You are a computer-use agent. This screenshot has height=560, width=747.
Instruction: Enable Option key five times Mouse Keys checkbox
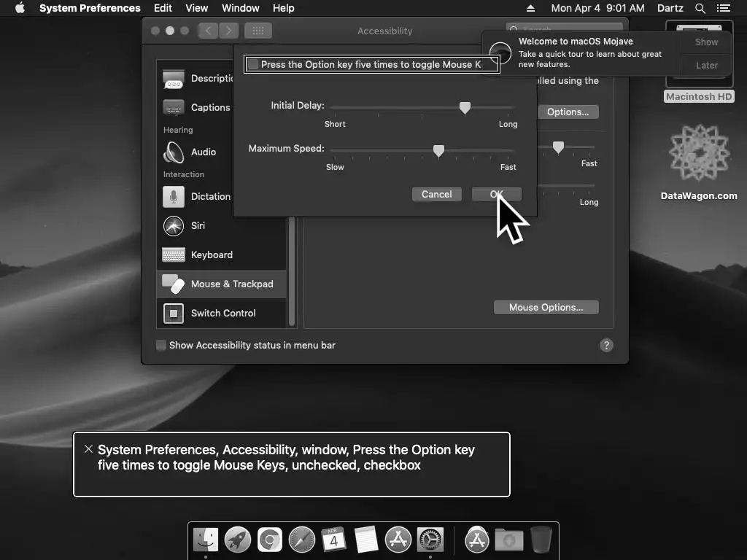(253, 64)
